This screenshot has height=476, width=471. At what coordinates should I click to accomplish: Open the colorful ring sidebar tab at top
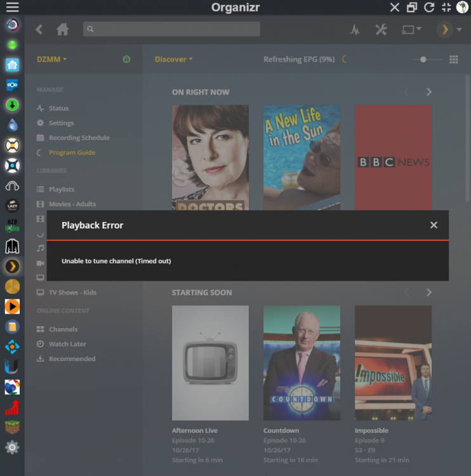[x=12, y=25]
